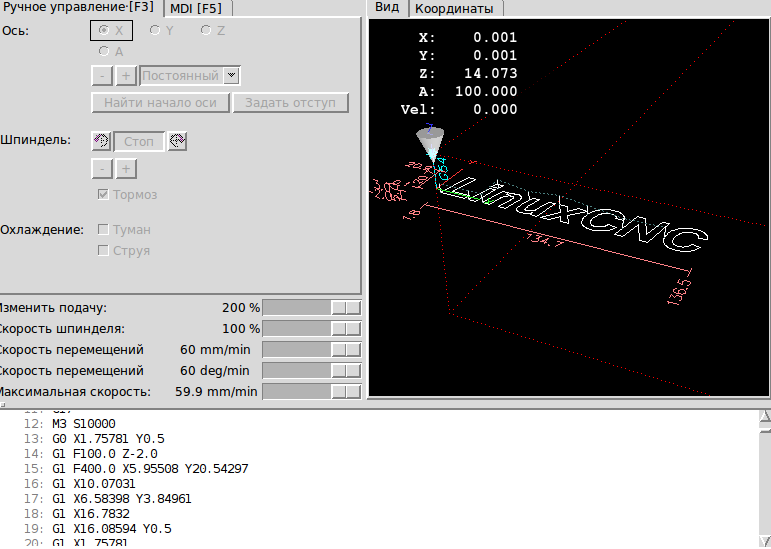Click the jog minus button beside Постоянный
Screen dimensions: 771x549
click(102, 76)
